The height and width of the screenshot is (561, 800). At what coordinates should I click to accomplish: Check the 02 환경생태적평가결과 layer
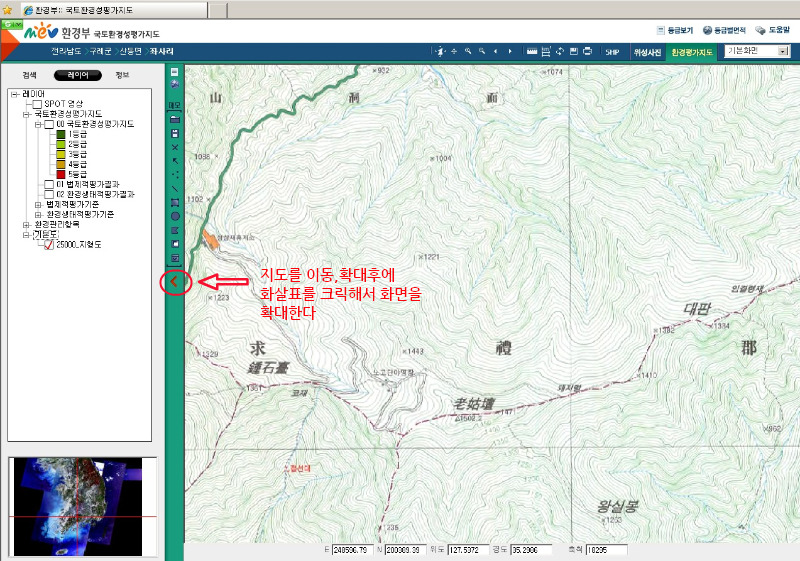49,195
